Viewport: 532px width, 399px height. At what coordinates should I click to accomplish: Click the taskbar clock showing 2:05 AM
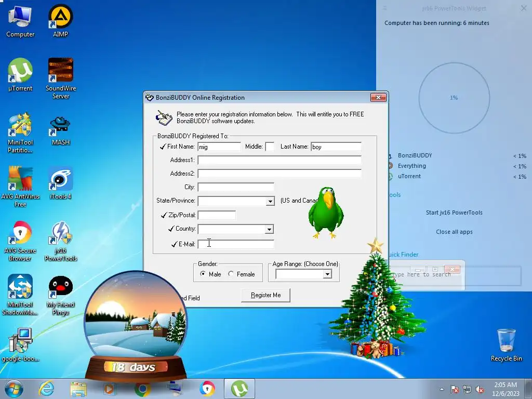pos(506,389)
